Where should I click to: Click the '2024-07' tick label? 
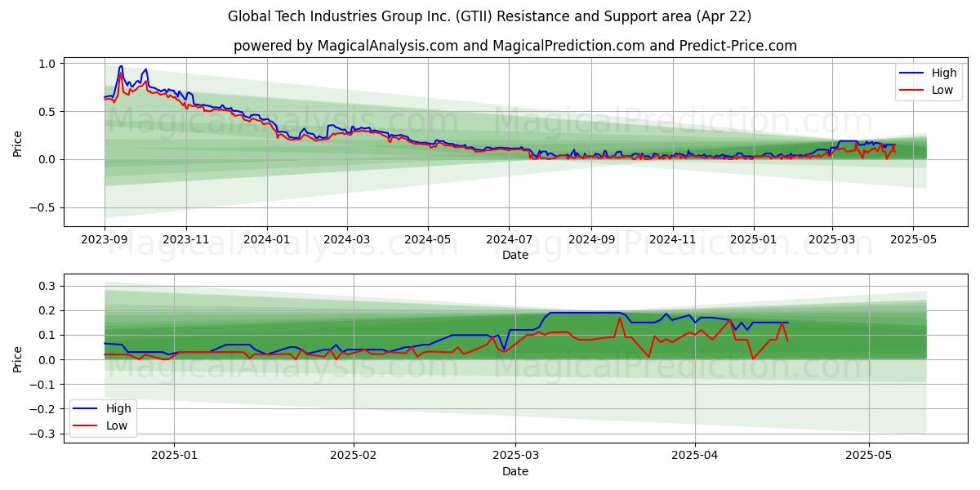click(x=510, y=240)
